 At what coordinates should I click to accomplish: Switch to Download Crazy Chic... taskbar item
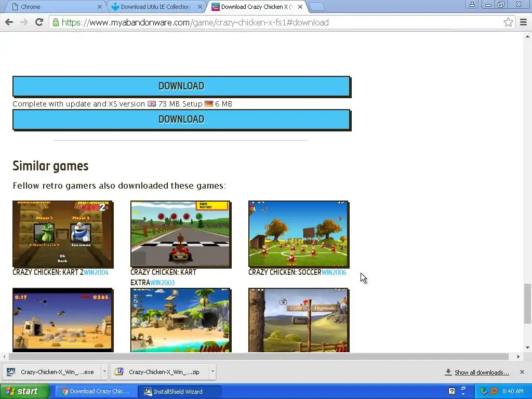(96, 391)
